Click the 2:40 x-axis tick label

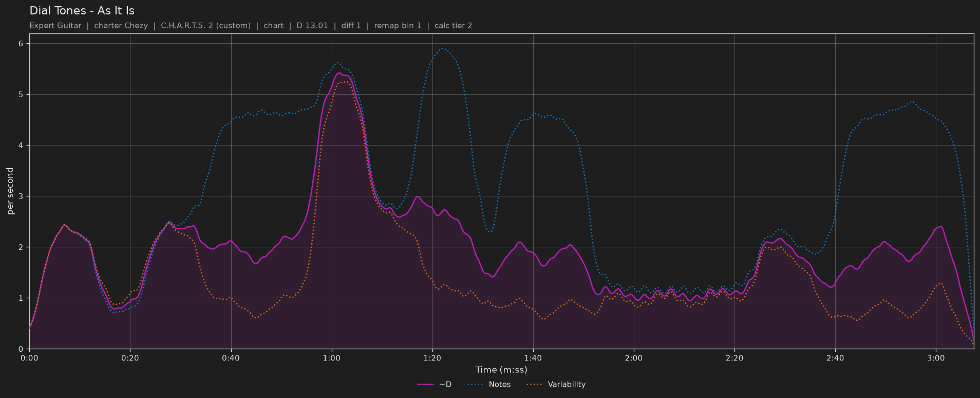coord(835,358)
